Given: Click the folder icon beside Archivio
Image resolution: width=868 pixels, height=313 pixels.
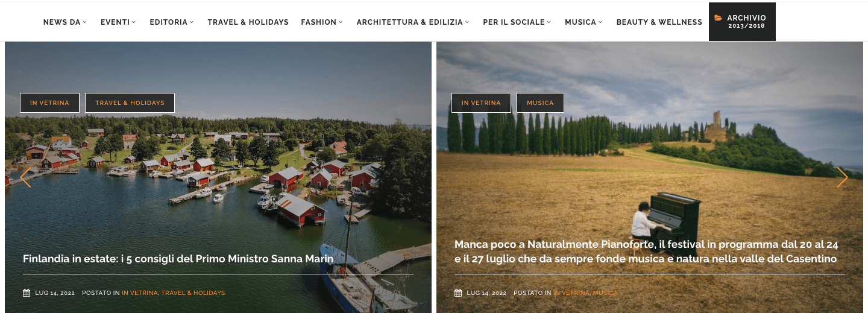Looking at the screenshot, I should (718, 18).
